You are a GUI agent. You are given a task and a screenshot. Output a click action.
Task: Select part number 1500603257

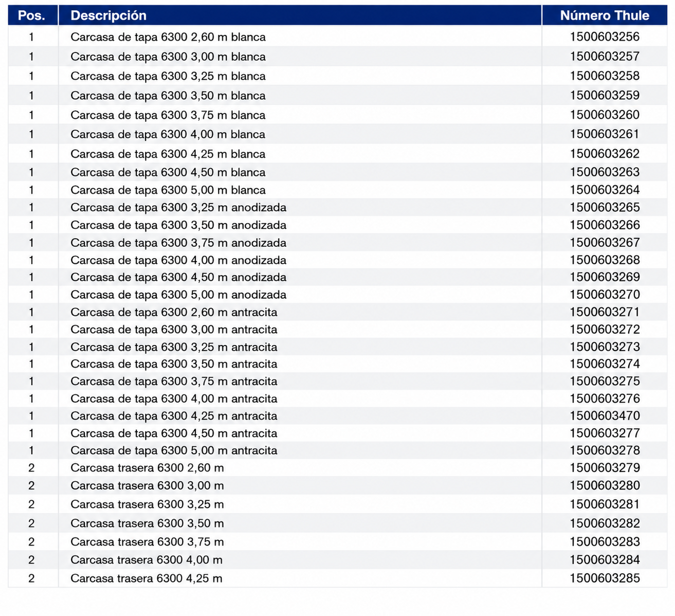tap(605, 56)
